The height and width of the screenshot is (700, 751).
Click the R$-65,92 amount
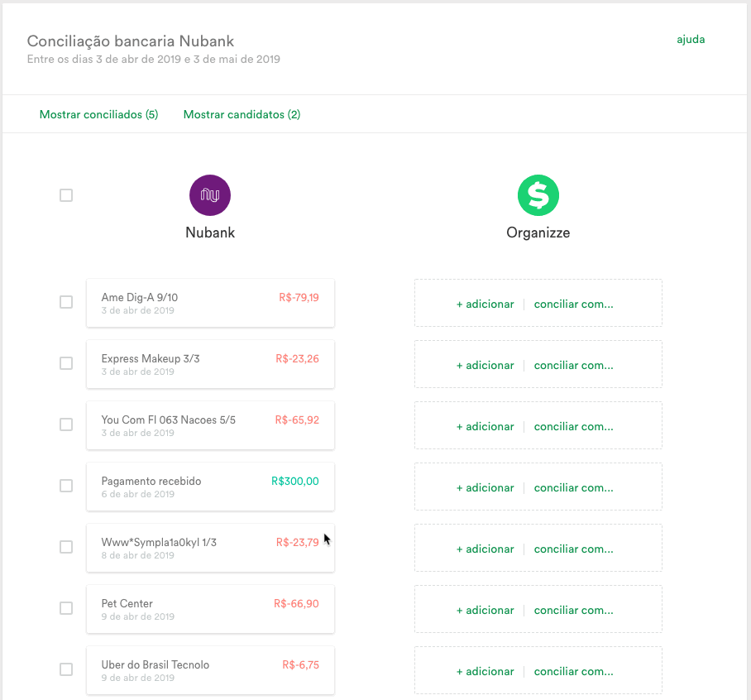pos(297,420)
